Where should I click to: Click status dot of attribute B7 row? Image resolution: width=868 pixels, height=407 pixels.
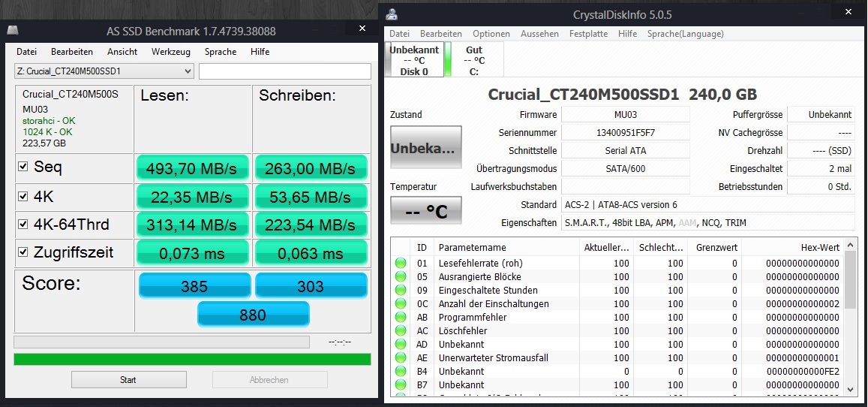[401, 385]
